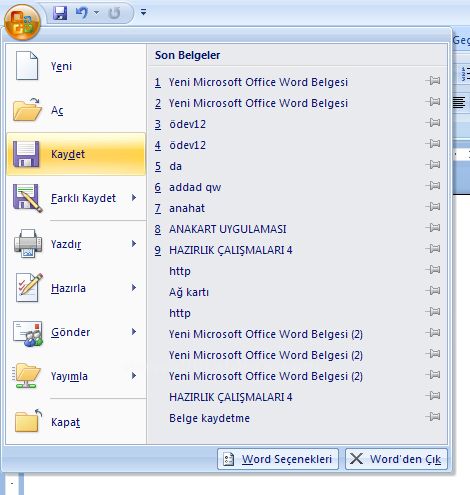Click the blank page Yeni icon

(x=27, y=66)
